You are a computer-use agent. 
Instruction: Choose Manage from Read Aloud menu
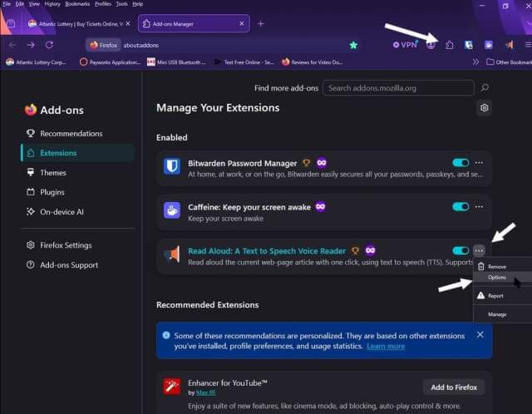pos(502,314)
